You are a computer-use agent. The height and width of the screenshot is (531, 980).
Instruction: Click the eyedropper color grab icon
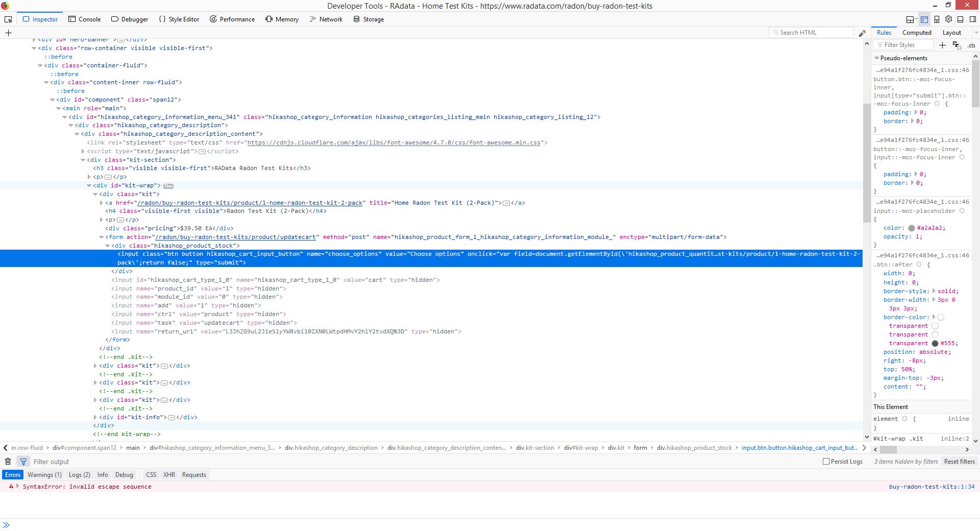[863, 33]
